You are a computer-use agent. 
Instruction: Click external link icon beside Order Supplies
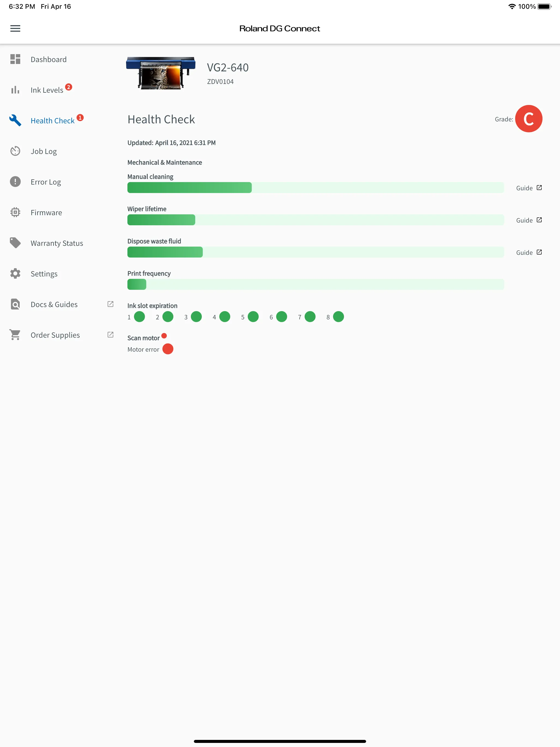click(110, 335)
